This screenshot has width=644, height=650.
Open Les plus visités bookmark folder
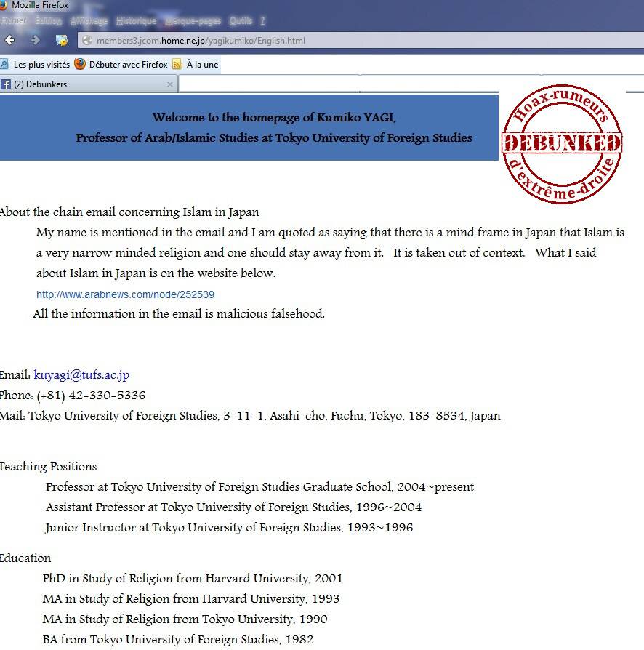[x=35, y=64]
